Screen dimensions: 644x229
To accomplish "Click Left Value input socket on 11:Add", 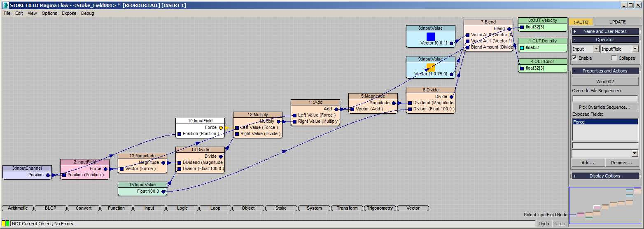I will (x=294, y=115).
